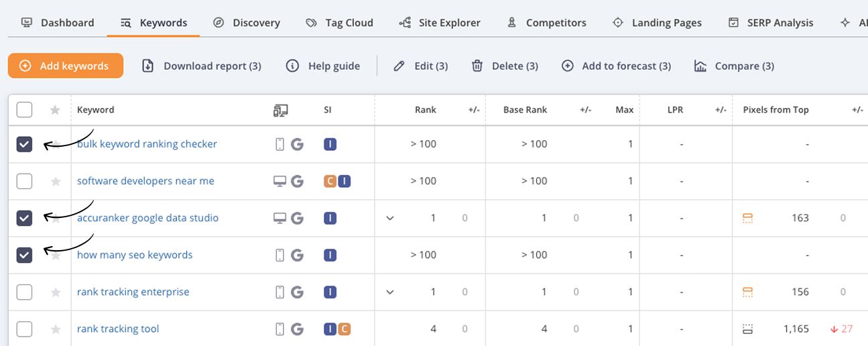
Task: Expand rank details for accuranker google data studio
Action: [390, 218]
